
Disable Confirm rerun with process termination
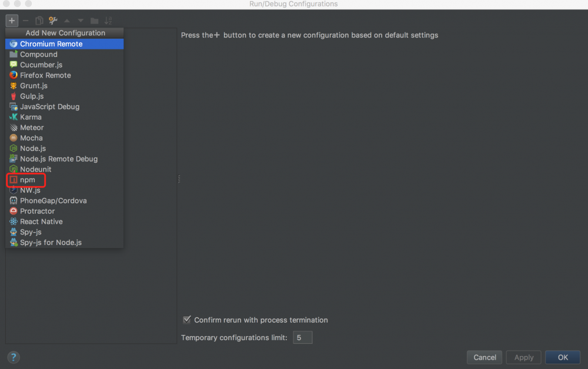(x=186, y=320)
